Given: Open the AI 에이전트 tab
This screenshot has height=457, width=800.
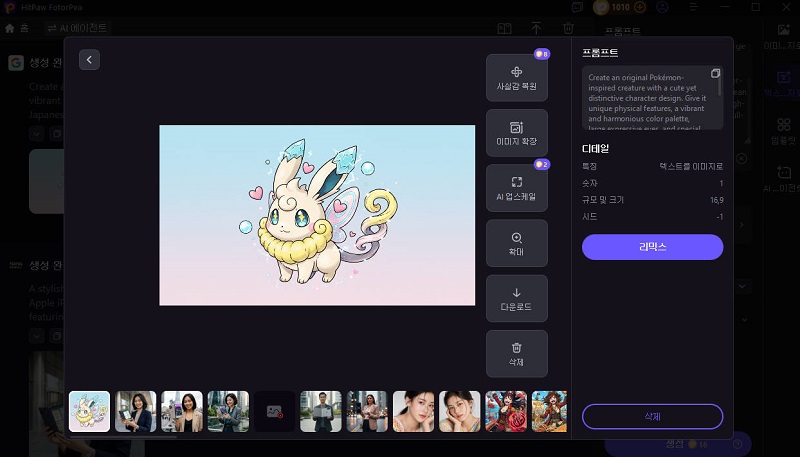Looking at the screenshot, I should point(77,28).
